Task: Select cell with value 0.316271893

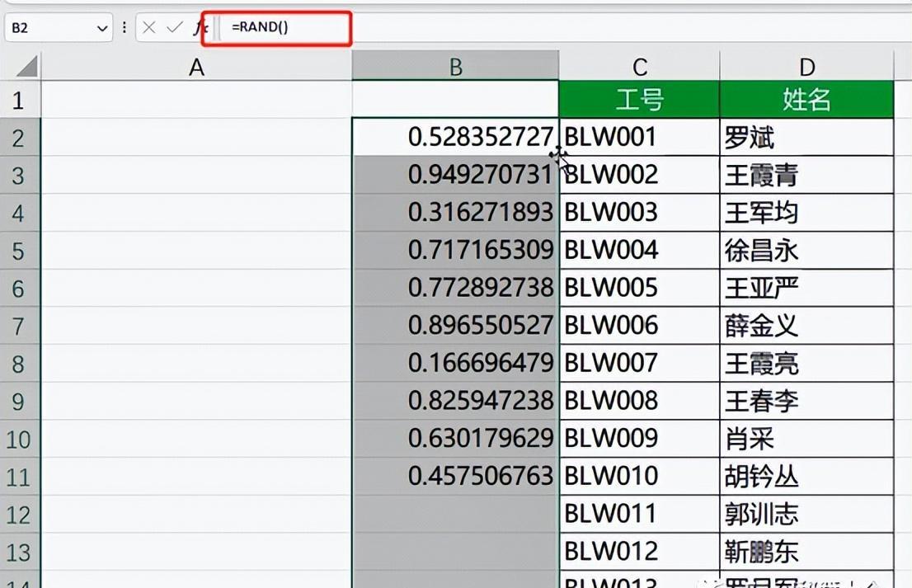Action: coord(455,212)
